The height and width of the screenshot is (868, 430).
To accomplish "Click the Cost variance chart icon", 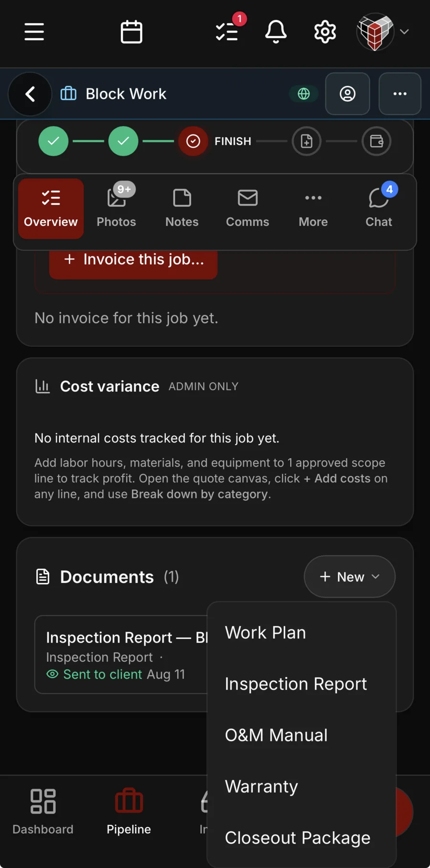I will click(43, 386).
